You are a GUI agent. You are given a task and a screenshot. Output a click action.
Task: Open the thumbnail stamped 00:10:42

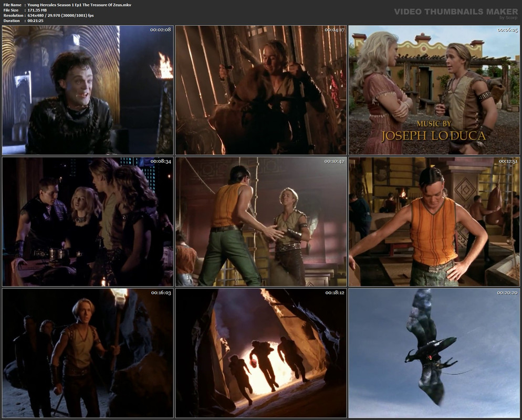click(x=261, y=222)
